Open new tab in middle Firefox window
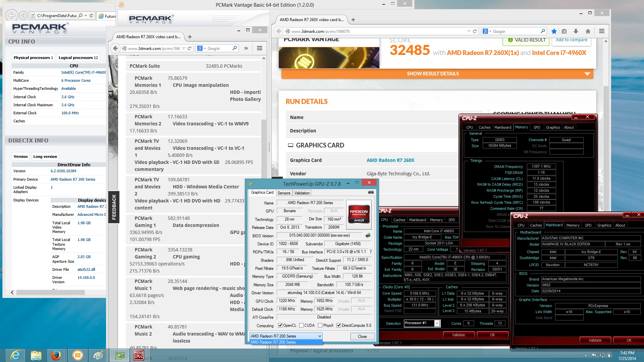Image resolution: width=644 pixels, height=362 pixels. click(190, 37)
